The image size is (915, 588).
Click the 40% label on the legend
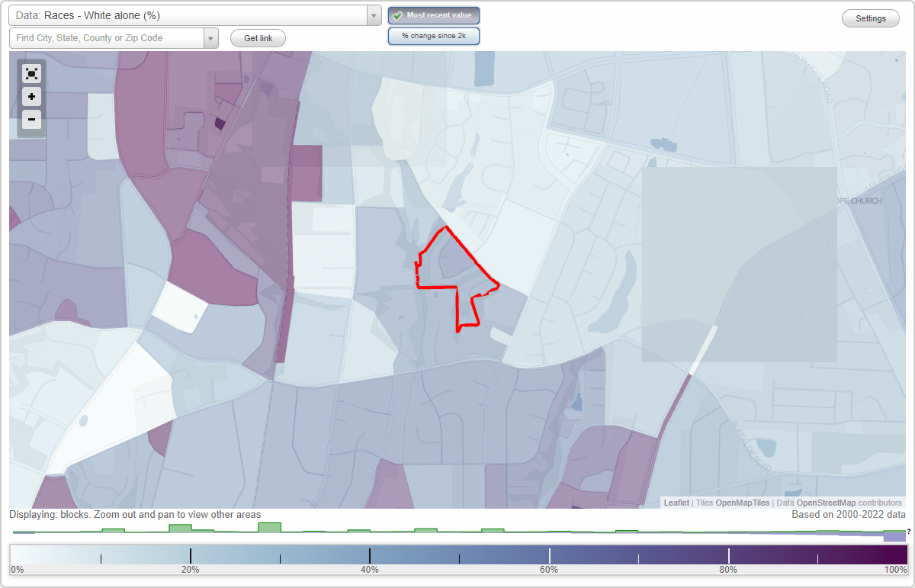tap(370, 570)
